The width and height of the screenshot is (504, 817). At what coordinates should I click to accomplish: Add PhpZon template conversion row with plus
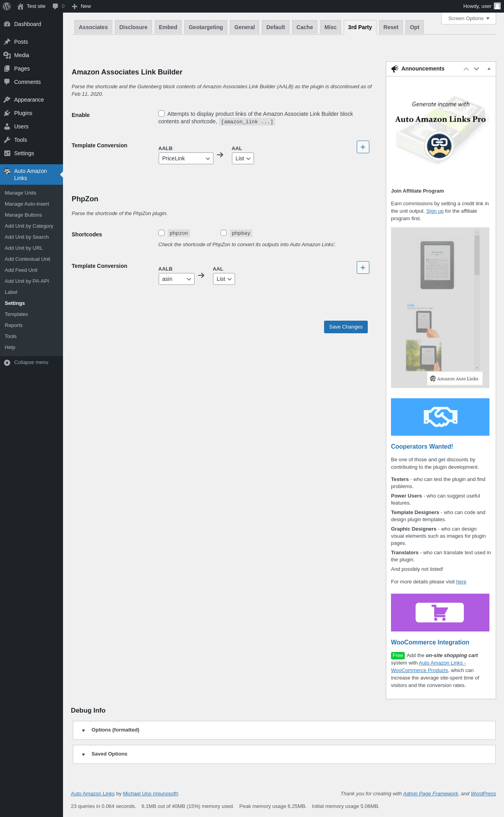tap(363, 267)
